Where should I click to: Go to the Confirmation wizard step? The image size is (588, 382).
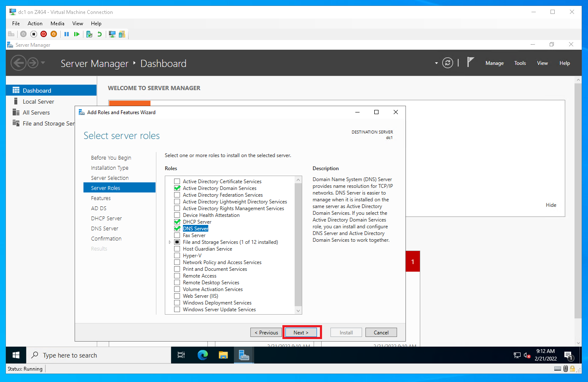click(x=106, y=238)
